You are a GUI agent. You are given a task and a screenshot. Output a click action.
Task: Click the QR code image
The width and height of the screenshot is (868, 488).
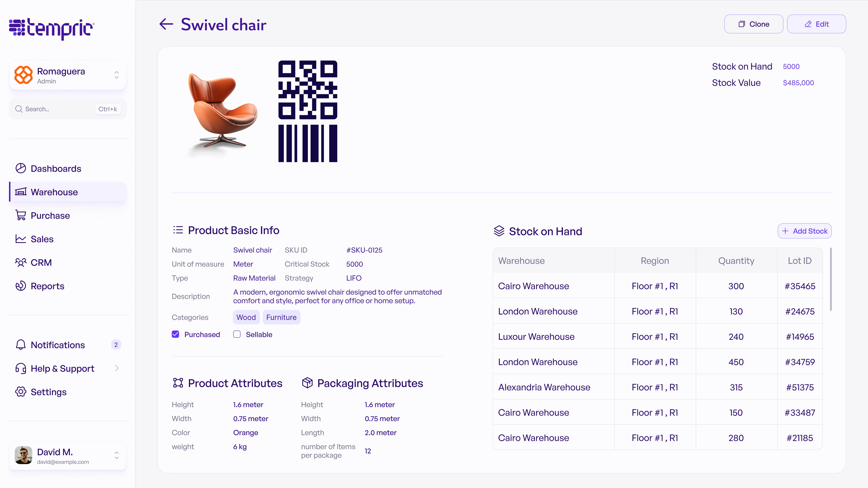pyautogui.click(x=308, y=90)
